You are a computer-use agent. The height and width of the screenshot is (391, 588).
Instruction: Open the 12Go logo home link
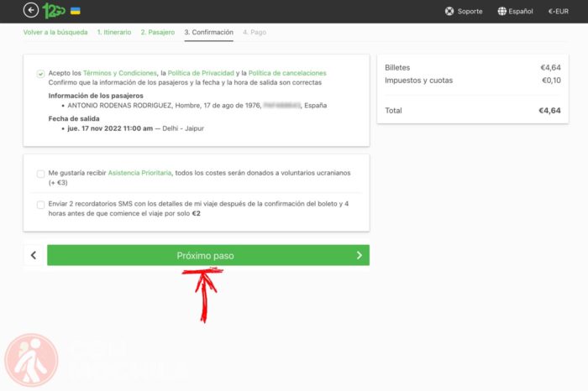(54, 11)
